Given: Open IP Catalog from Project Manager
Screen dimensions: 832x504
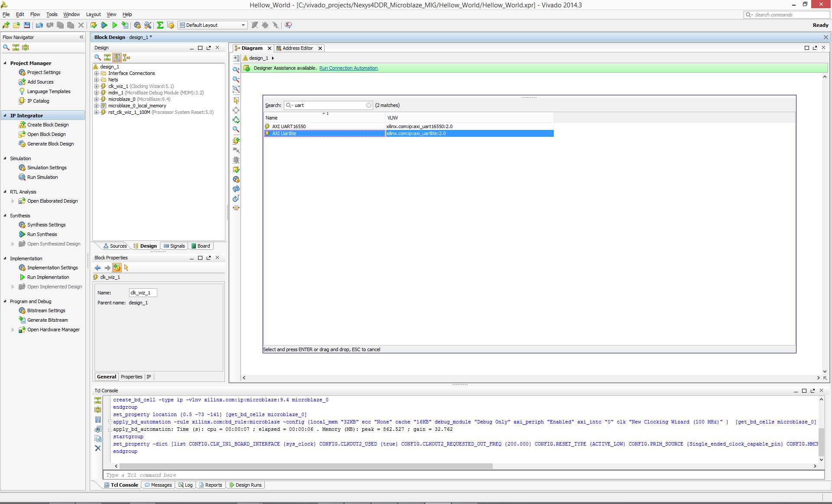Looking at the screenshot, I should pyautogui.click(x=38, y=101).
